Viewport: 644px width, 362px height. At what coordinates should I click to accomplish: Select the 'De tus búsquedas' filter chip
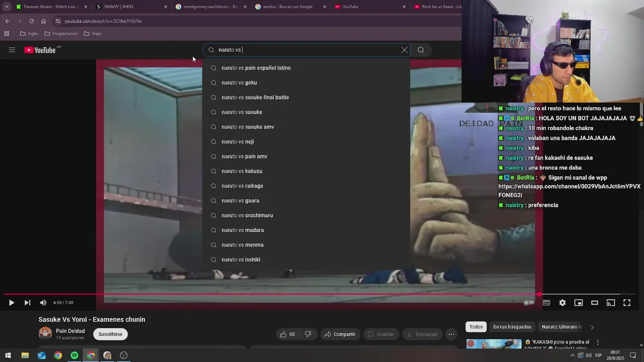pyautogui.click(x=512, y=327)
